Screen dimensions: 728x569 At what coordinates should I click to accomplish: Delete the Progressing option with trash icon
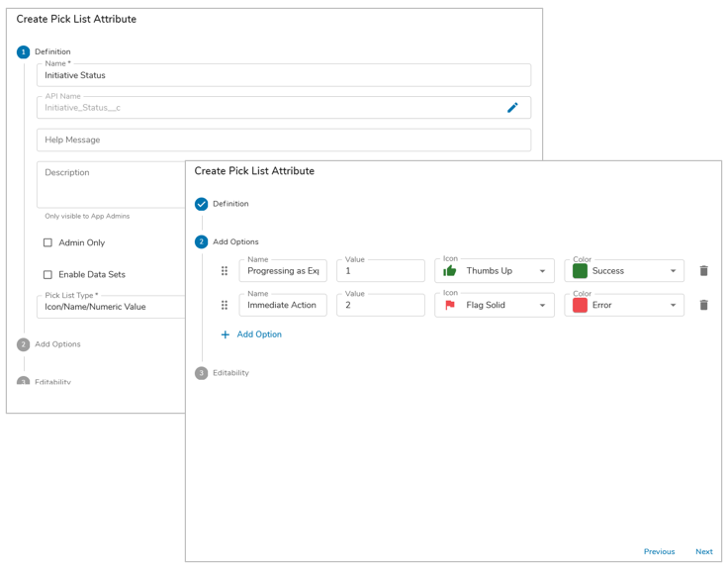pos(703,271)
